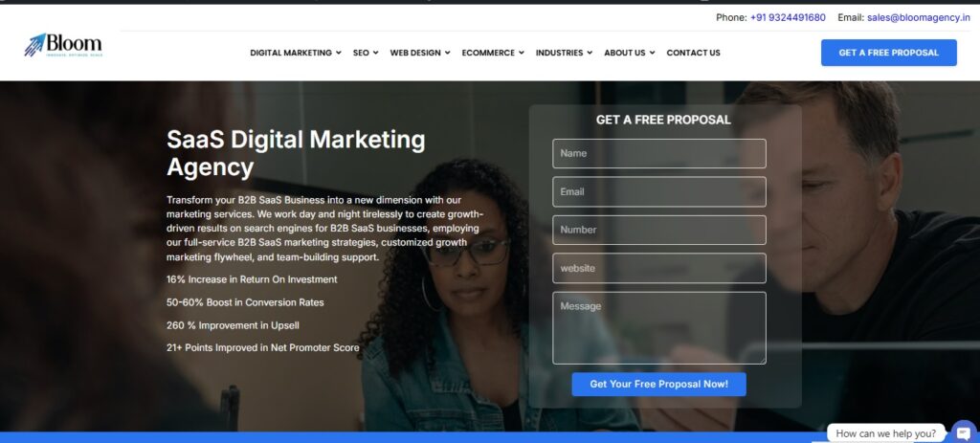Open the sales@bloomagency.in email link
The image size is (980, 443).
pyautogui.click(x=918, y=17)
